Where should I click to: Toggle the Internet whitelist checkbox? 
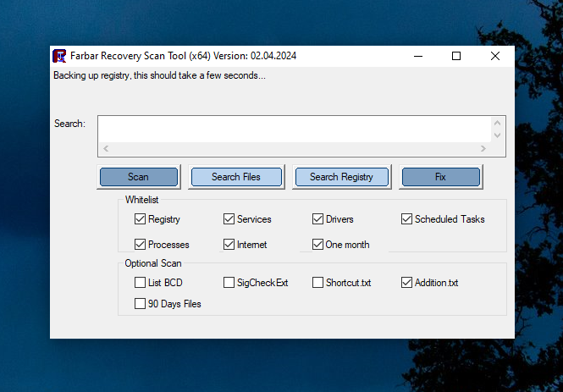click(x=229, y=245)
